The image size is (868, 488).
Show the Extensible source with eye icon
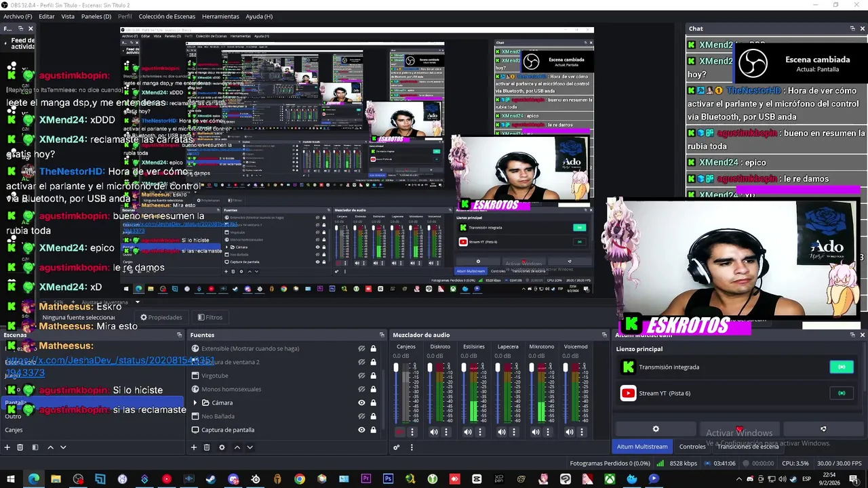click(x=361, y=348)
